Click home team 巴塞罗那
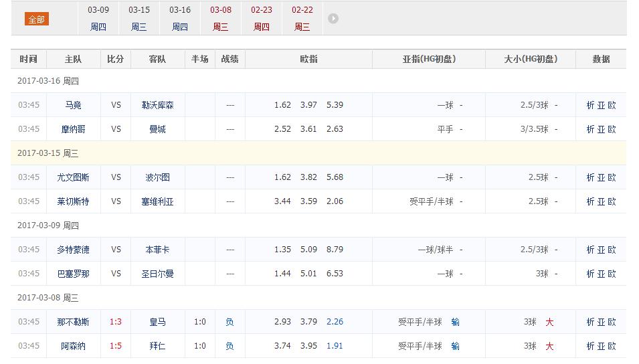 tap(74, 274)
